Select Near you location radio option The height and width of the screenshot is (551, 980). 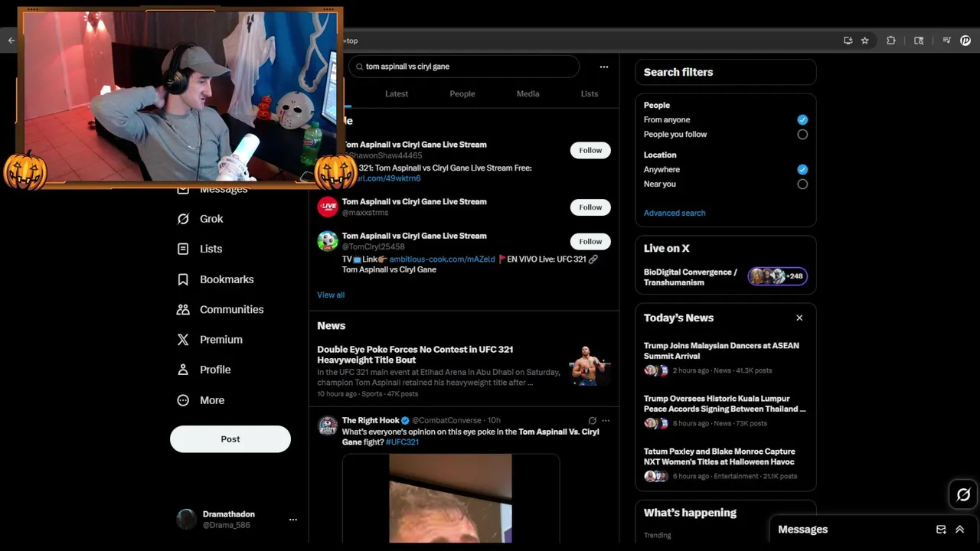[802, 184]
